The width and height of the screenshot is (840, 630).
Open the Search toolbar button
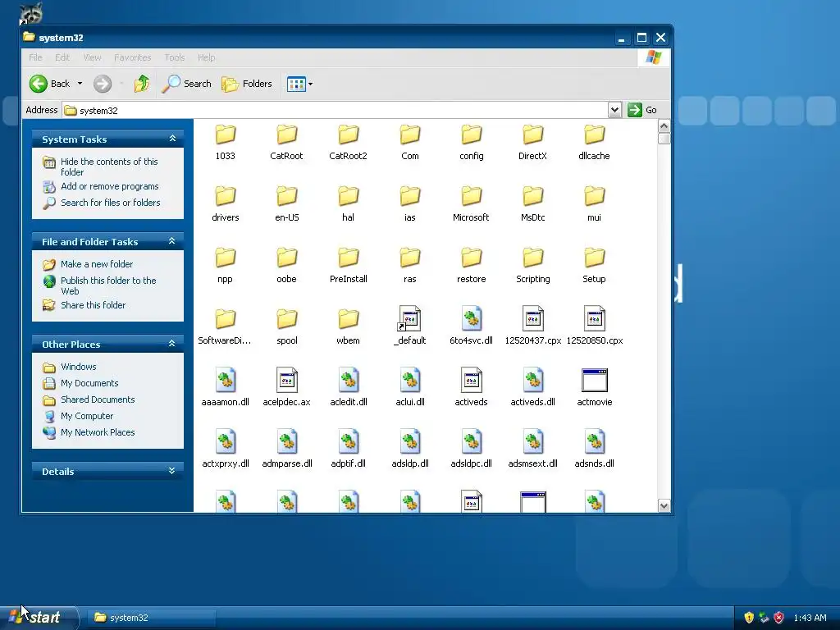click(x=186, y=84)
